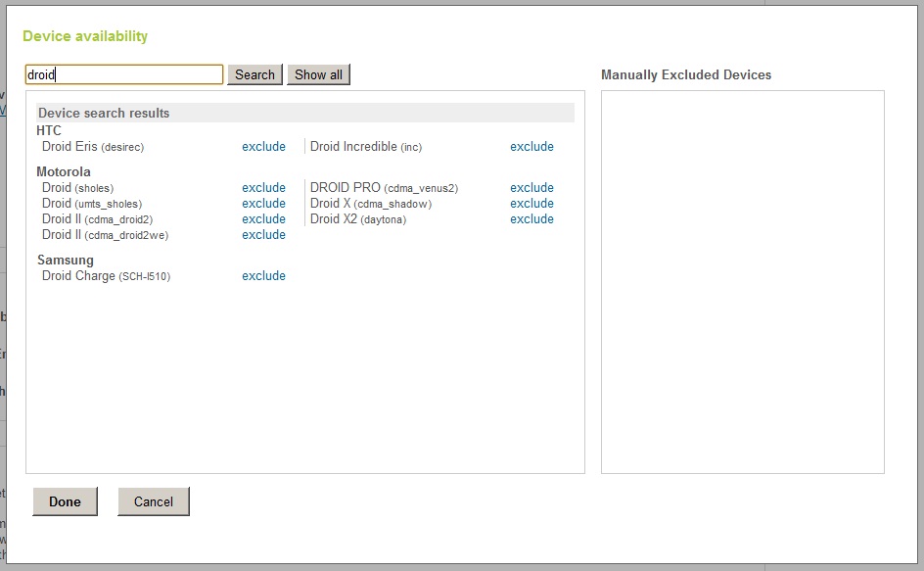Exclude the DROID PRO (cdma_venus2) device
924x571 pixels.
pyautogui.click(x=531, y=188)
